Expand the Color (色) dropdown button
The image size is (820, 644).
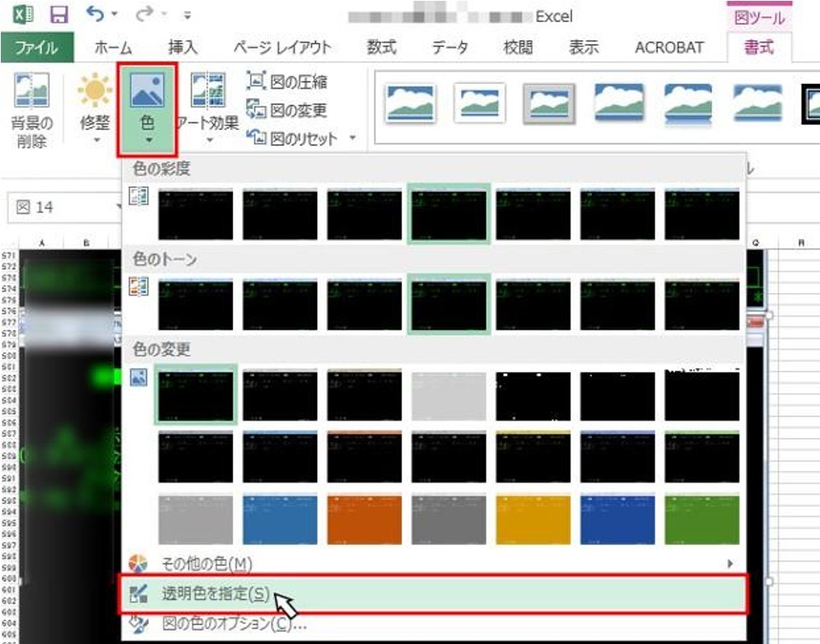pyautogui.click(x=148, y=111)
